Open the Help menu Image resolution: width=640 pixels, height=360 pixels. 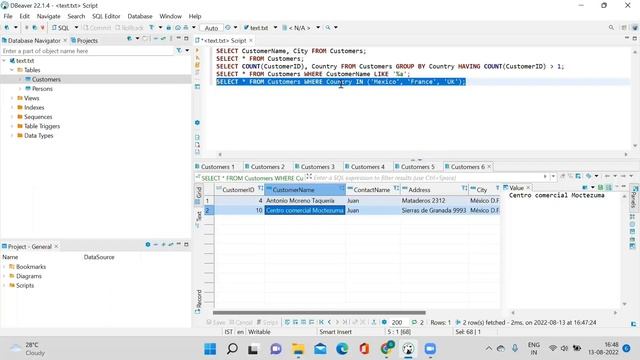[195, 16]
